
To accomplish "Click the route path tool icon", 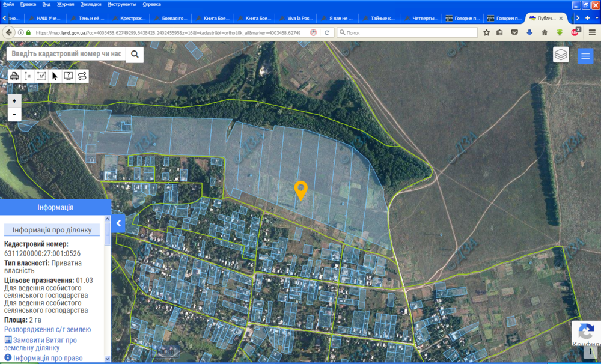I will tap(82, 76).
